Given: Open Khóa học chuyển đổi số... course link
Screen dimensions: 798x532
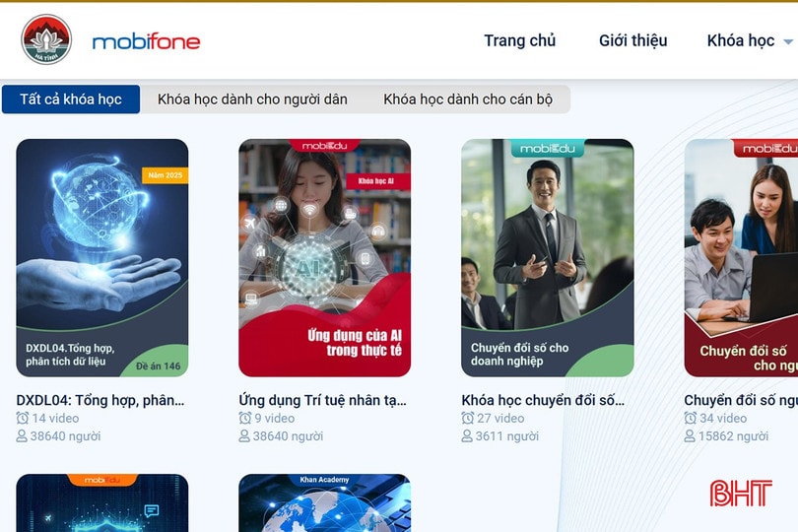Looking at the screenshot, I should point(543,400).
